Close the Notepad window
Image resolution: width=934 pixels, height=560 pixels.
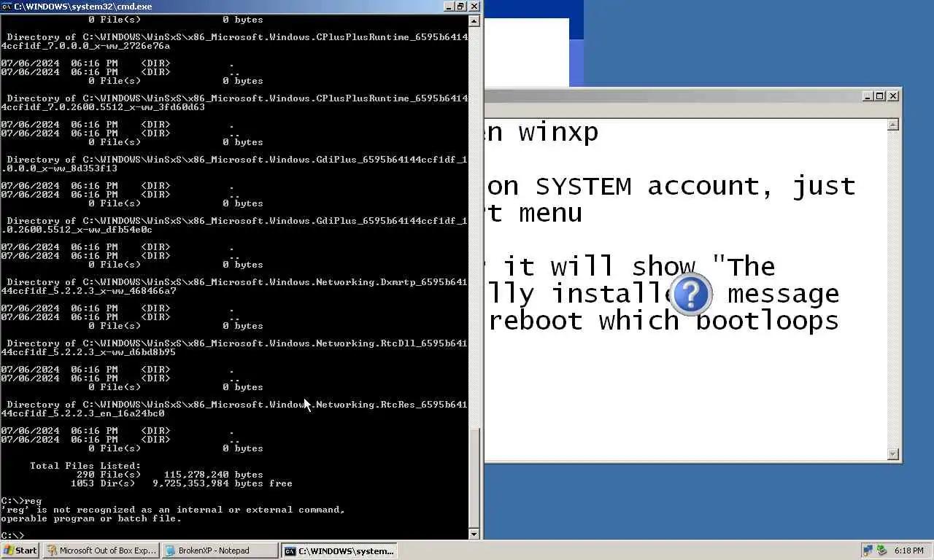[x=893, y=96]
